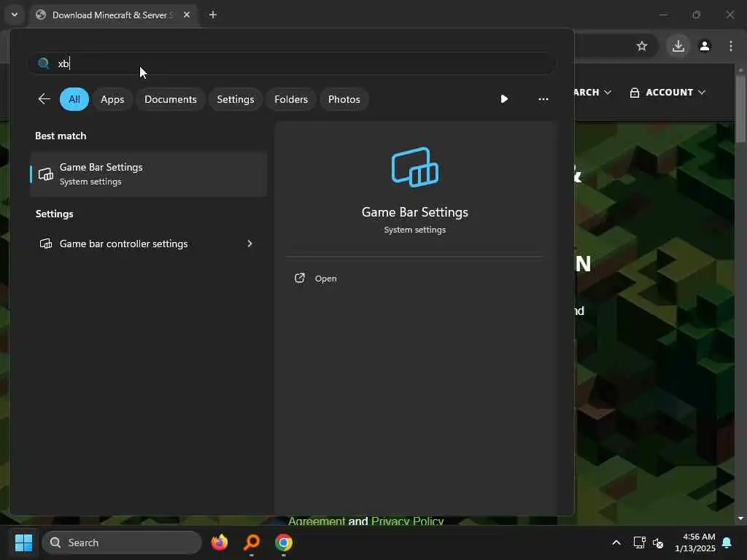Click the Game Bar Settings preview title
The image size is (747, 560).
pos(415,212)
